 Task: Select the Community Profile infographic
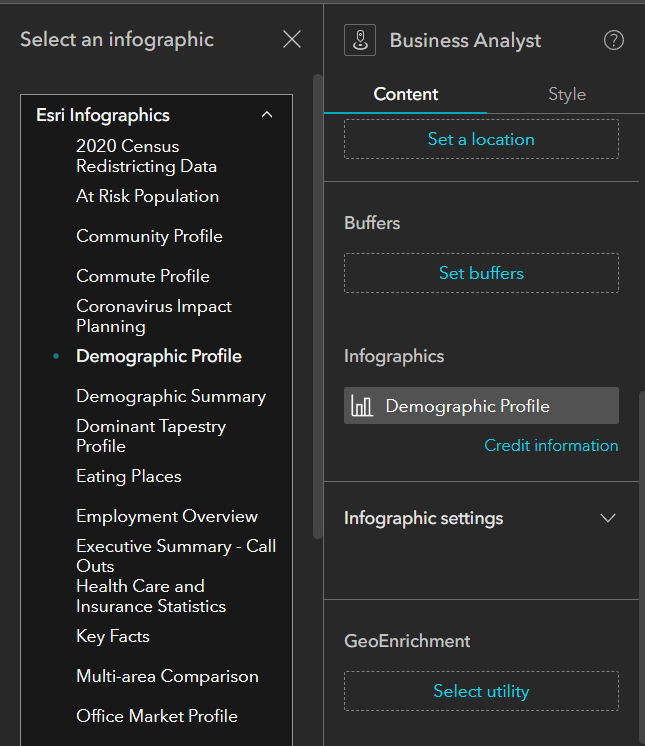[149, 236]
